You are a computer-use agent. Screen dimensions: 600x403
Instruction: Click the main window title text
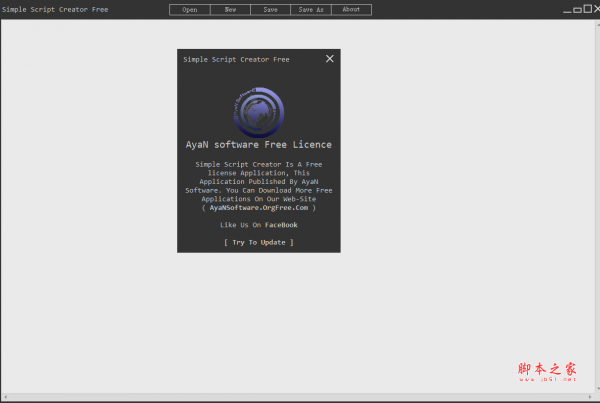click(55, 9)
